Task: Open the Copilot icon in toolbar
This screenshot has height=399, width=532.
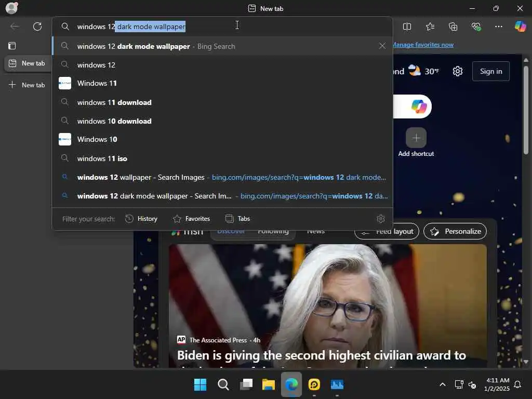Action: [520, 26]
